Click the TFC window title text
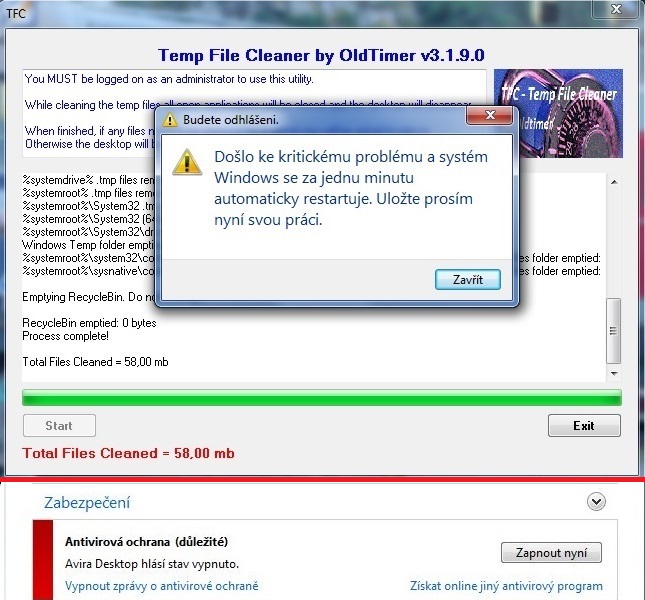The image size is (645, 600). (x=16, y=14)
